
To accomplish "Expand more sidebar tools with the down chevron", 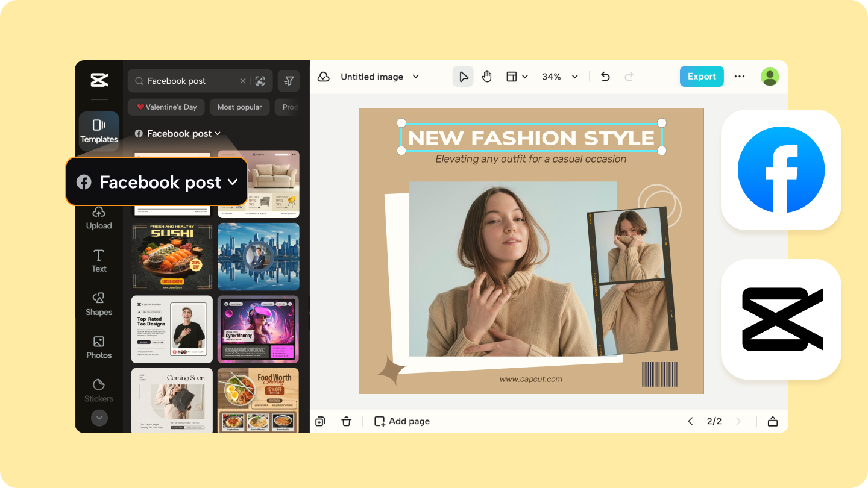I will point(99,418).
